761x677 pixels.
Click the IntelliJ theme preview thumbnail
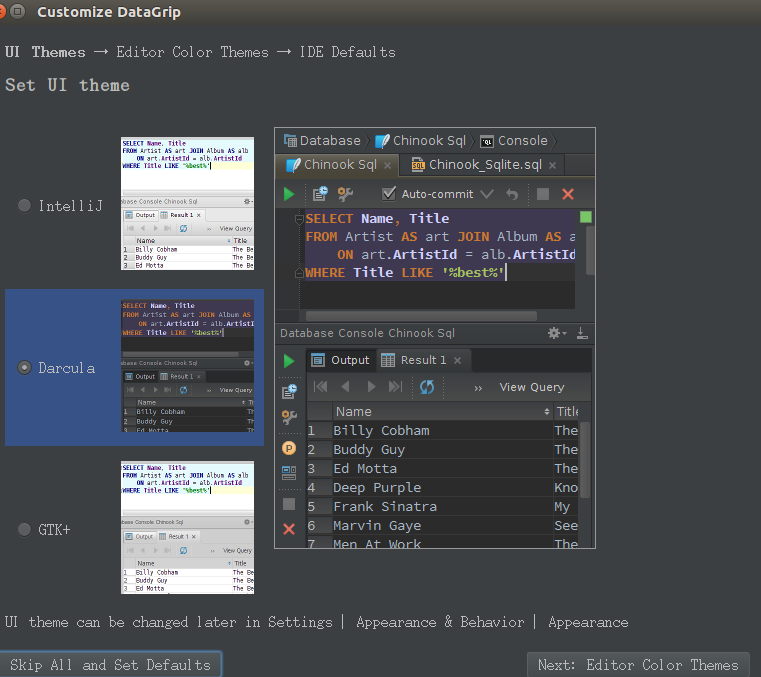(x=187, y=203)
